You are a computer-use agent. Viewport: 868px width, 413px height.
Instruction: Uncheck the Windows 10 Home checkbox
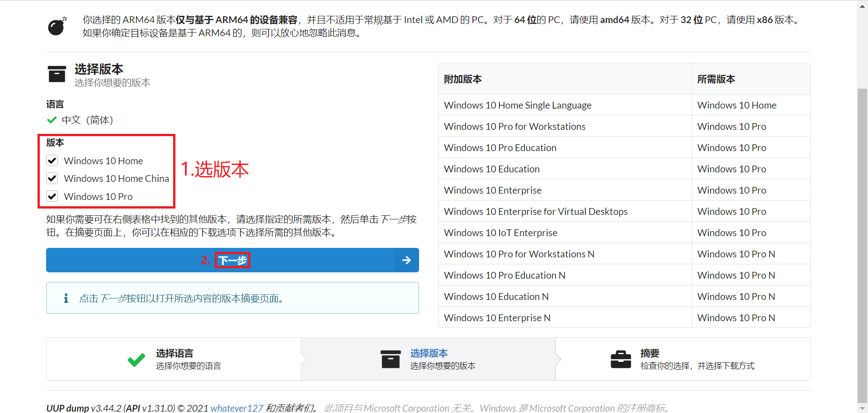(x=52, y=161)
